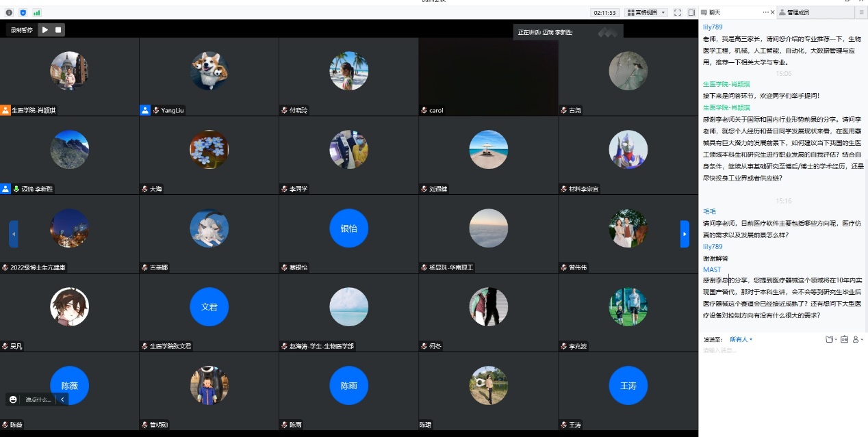Go to the next page of participants
Screen dimensions: 868x437
pyautogui.click(x=685, y=234)
